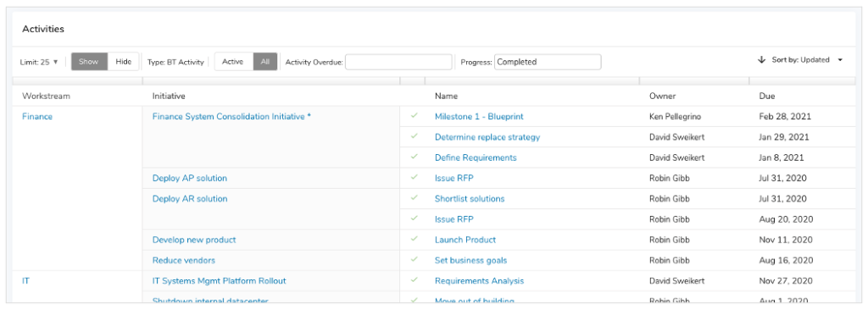The image size is (868, 309).
Task: Click the Jan 29, 2021 due date
Action: 783,137
